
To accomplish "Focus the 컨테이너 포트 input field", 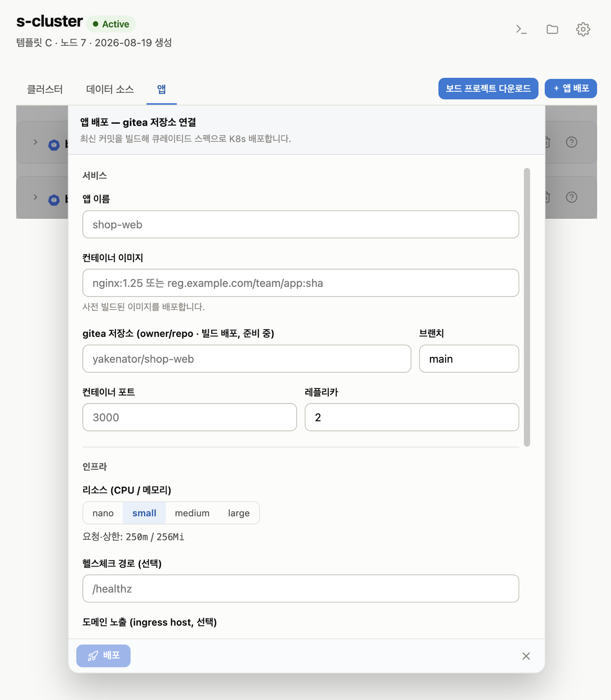I will pos(190,417).
